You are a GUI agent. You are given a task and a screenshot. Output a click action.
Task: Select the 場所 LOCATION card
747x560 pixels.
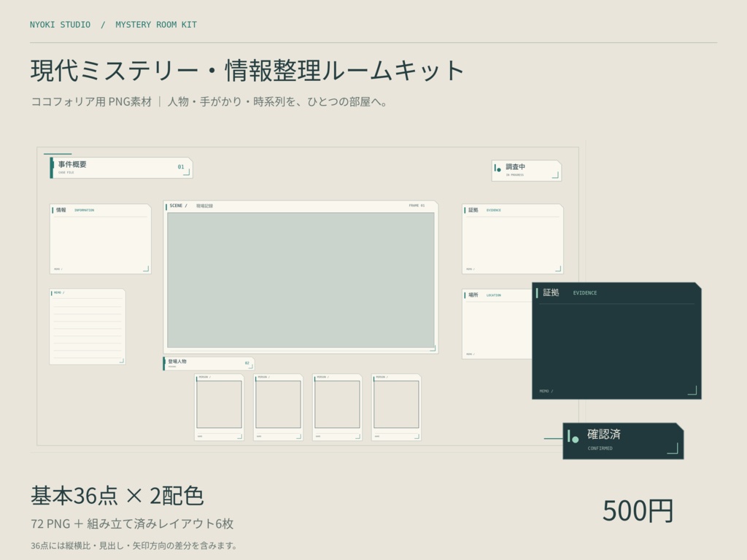pos(497,324)
